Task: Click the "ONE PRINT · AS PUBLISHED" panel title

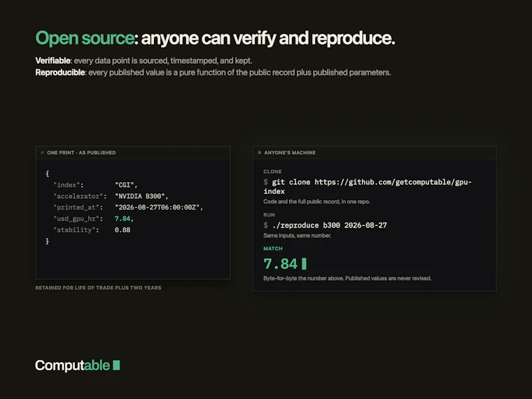Action: tap(81, 153)
